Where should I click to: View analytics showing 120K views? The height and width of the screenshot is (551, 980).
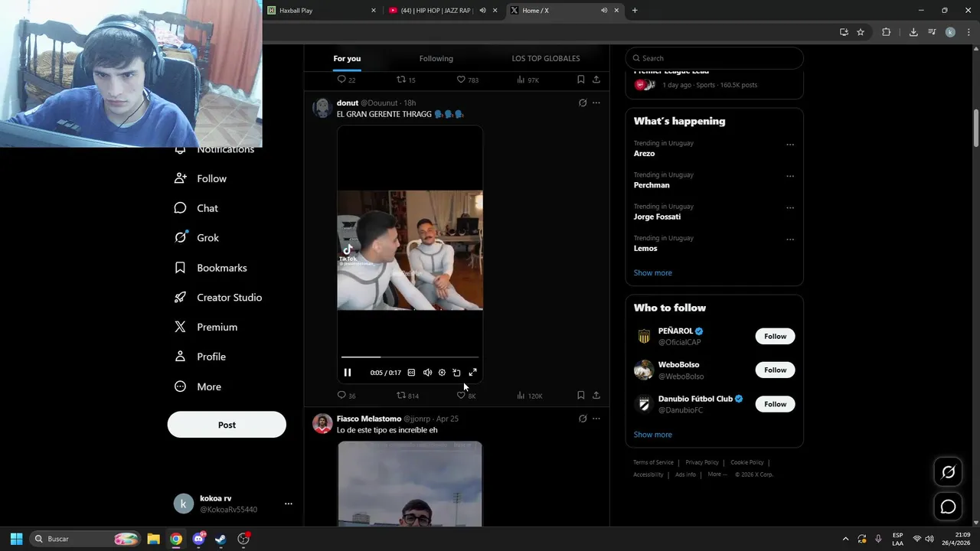[x=530, y=396]
